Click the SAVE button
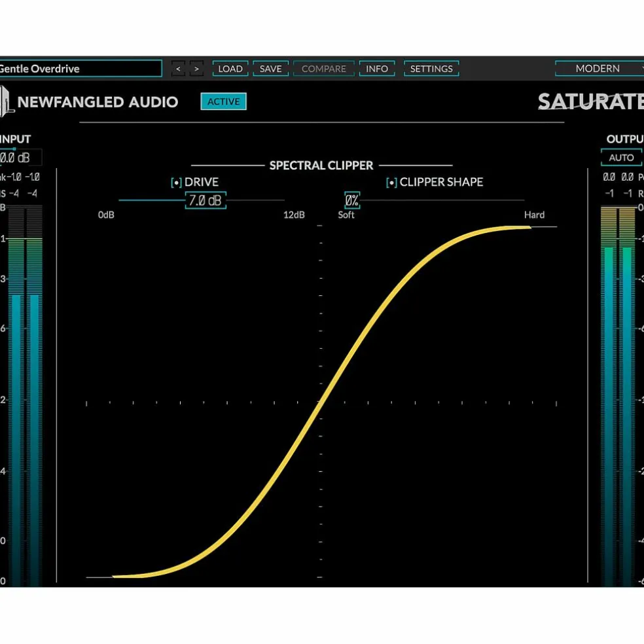Image resolution: width=644 pixels, height=644 pixels. (271, 69)
